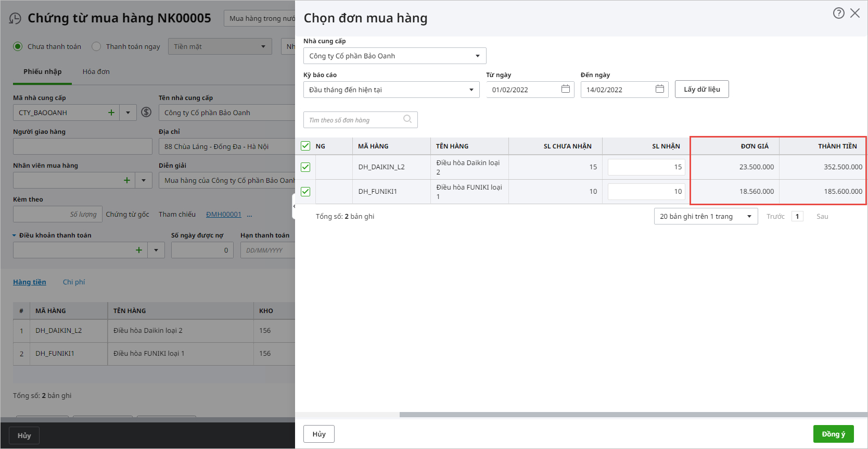Click the 'SL nhận' quantity field for DH_DAIKIN_L2
The image size is (868, 449).
point(646,167)
